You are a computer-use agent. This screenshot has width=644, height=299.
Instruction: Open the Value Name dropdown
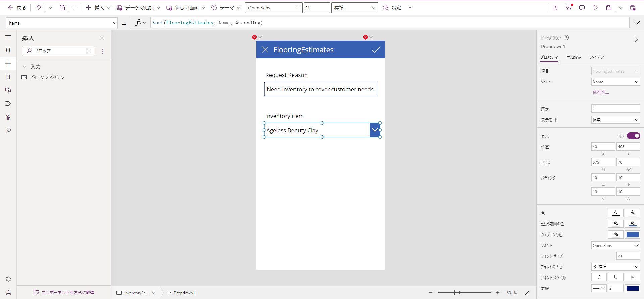615,82
